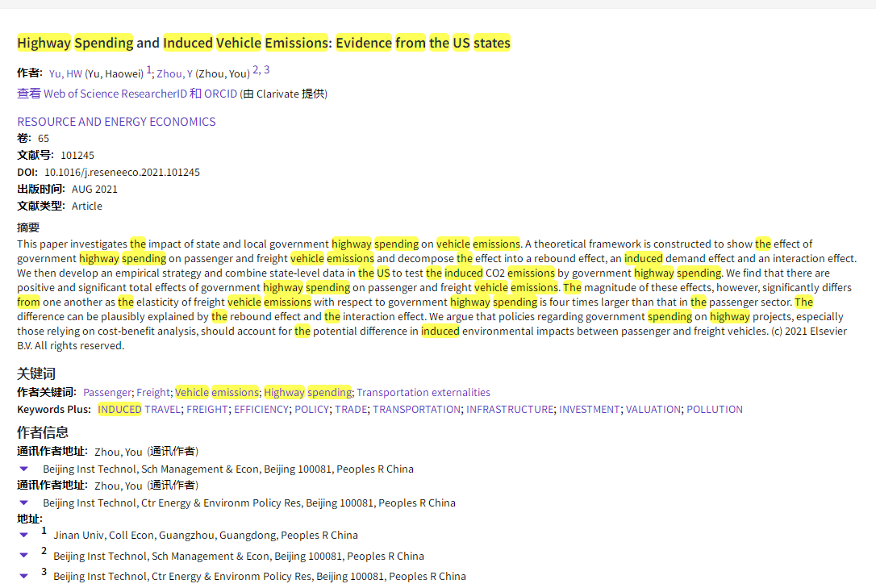876x588 pixels.
Task: Expand affiliation 3 address entry
Action: [x=23, y=576]
